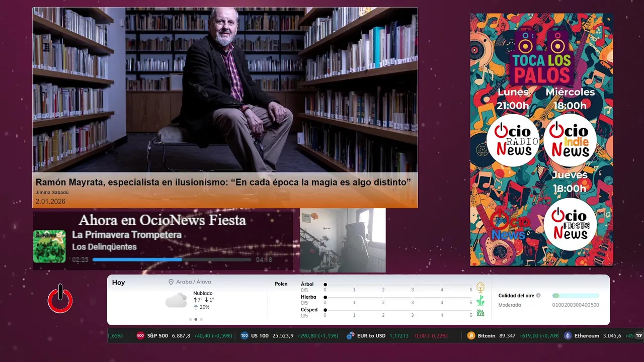Image resolution: width=644 pixels, height=362 pixels.
Task: Click the song title La Primavera Trompetera
Action: 127,235
